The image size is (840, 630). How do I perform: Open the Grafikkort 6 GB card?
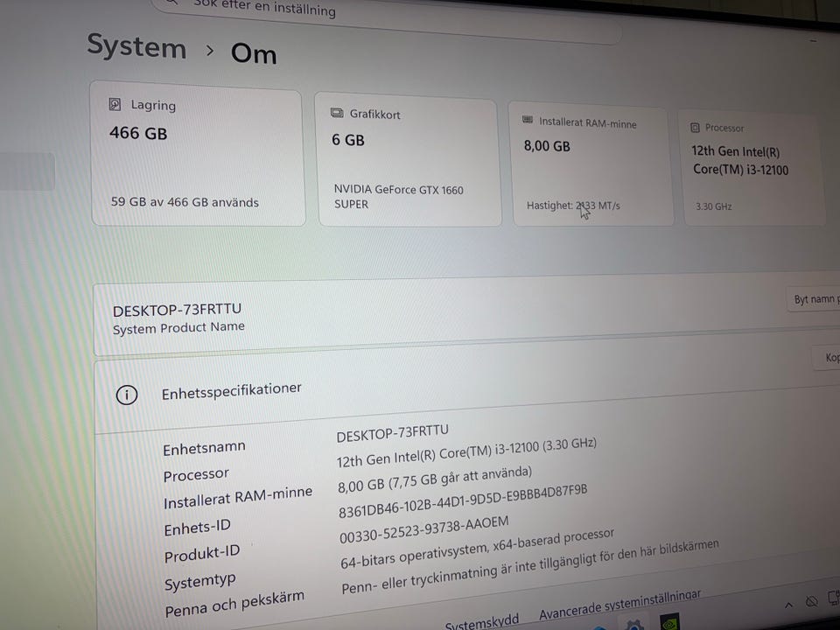coord(409,159)
